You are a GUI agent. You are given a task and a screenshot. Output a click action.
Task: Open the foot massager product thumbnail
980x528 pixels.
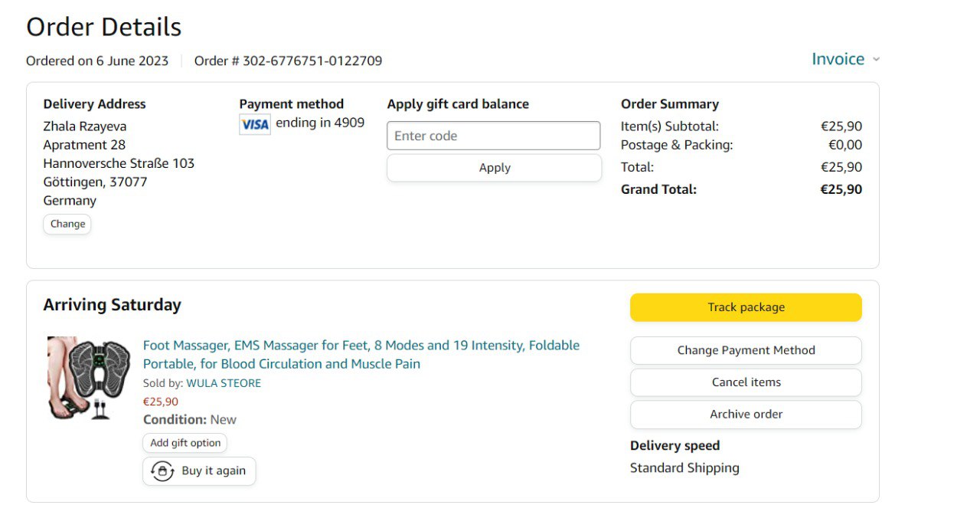[x=89, y=379]
